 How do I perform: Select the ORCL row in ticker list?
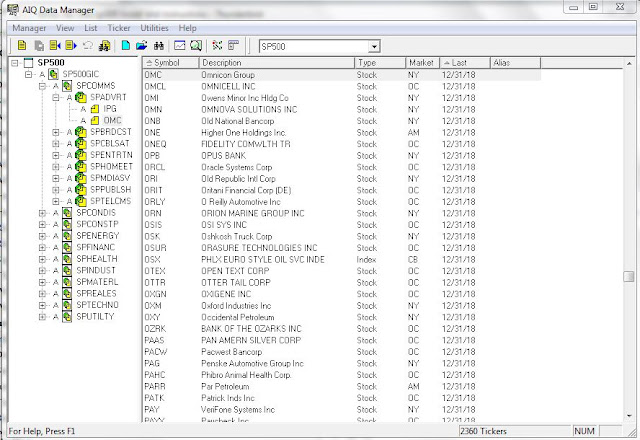click(x=342, y=167)
